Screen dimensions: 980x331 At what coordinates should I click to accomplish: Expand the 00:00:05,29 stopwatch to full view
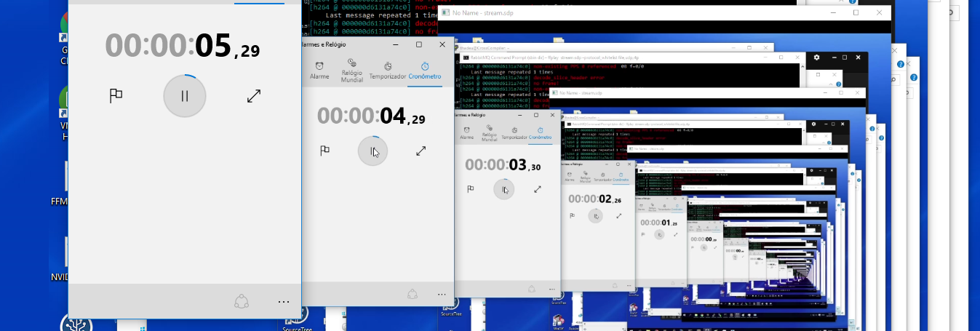point(254,96)
